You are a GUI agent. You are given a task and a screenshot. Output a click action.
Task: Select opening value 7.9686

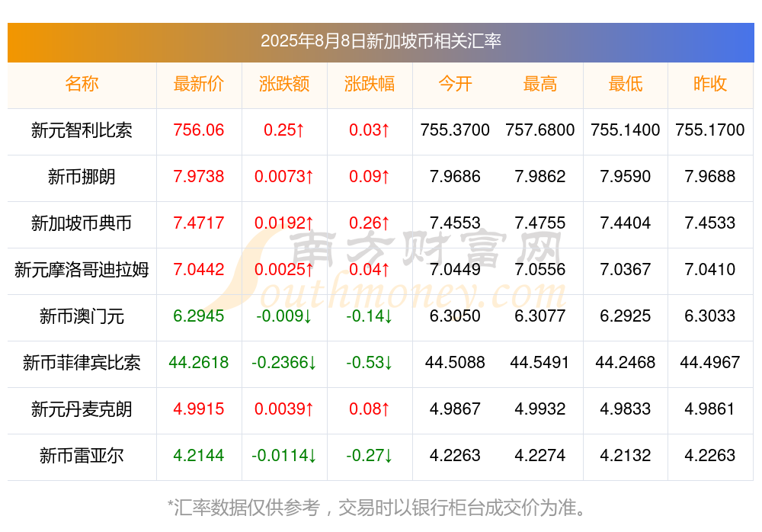pyautogui.click(x=455, y=177)
